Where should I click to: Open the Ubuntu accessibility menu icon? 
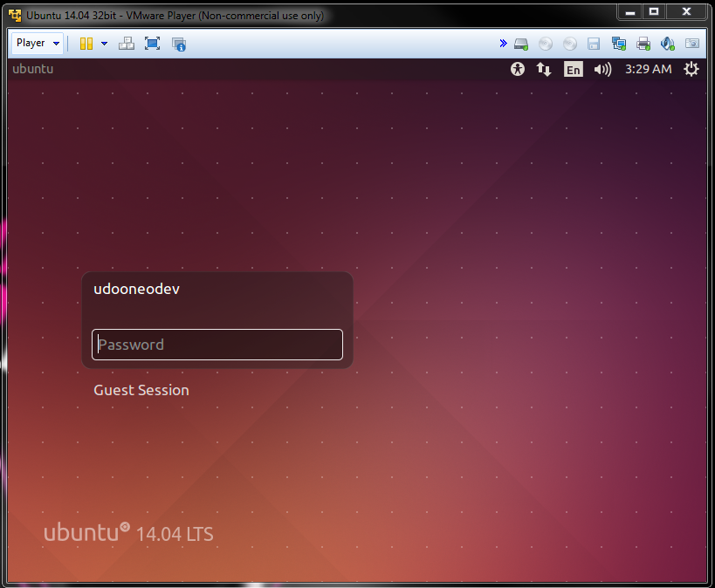point(518,69)
